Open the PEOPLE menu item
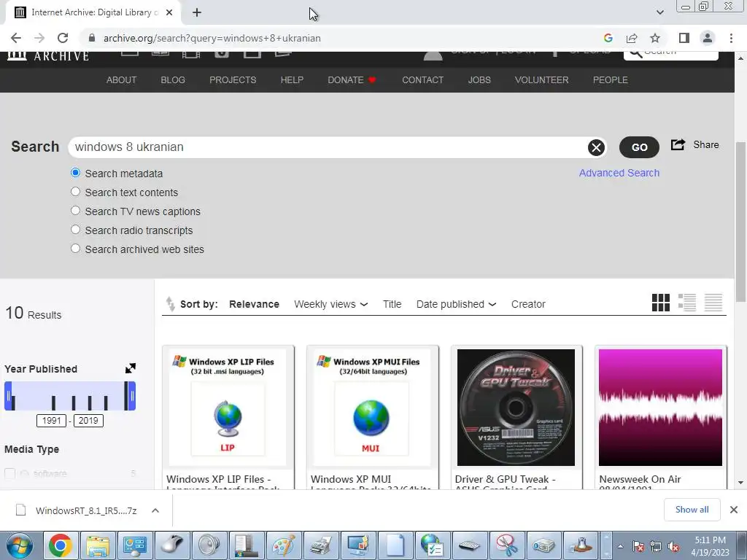This screenshot has width=747, height=560. click(x=611, y=80)
